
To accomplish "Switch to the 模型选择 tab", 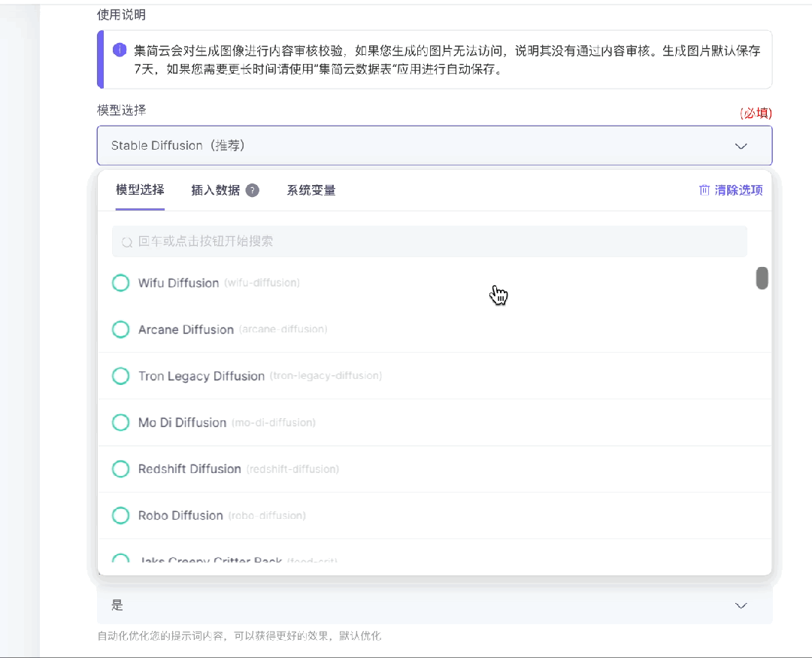I will click(140, 190).
